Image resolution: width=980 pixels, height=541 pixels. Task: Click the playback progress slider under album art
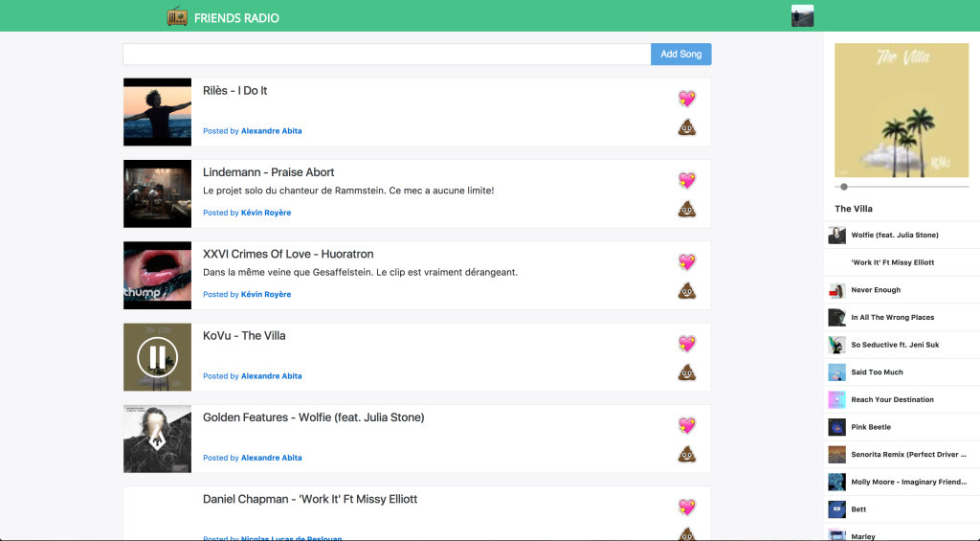[901, 187]
